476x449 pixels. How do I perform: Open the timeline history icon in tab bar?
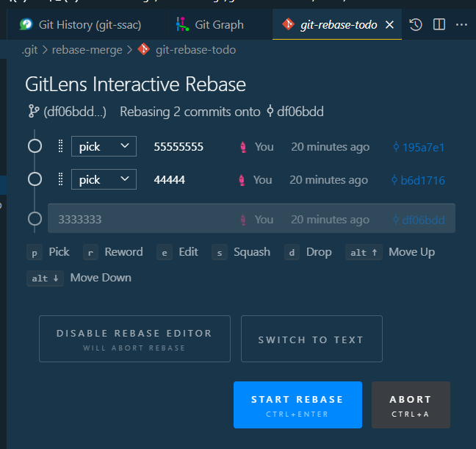click(x=416, y=24)
